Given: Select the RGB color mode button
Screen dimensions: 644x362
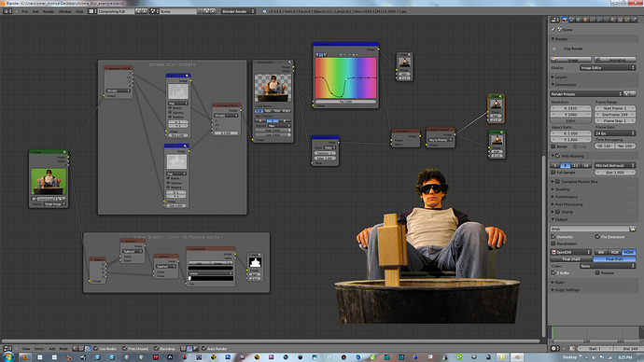Looking at the screenshot, I should pyautogui.click(x=615, y=253).
